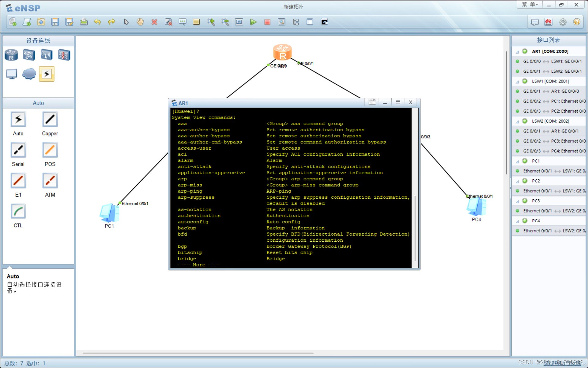Open the Help question mark icon
This screenshot has height=368, width=588.
(577, 22)
